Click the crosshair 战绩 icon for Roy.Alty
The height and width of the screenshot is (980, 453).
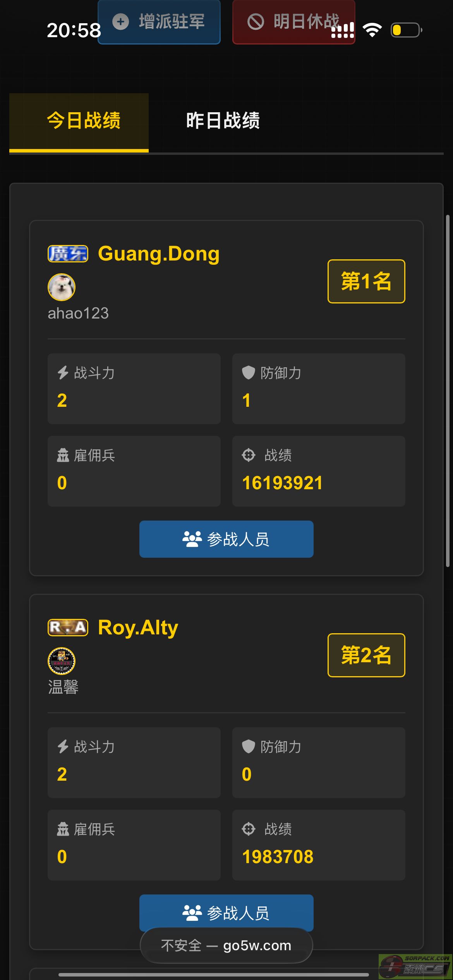click(x=249, y=829)
